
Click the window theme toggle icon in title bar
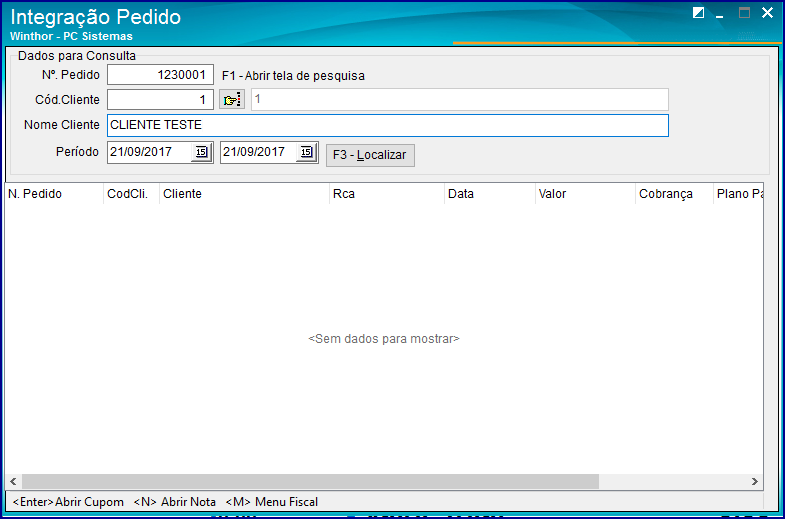click(698, 13)
